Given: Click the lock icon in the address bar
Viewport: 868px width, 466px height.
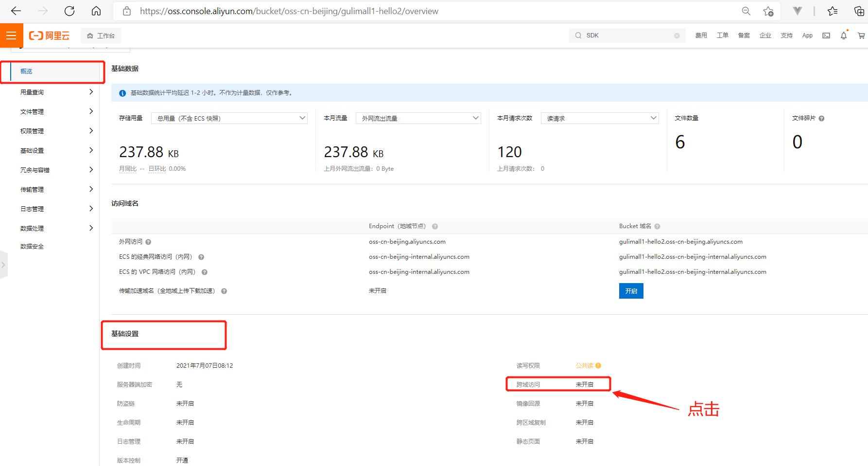Looking at the screenshot, I should (x=127, y=11).
